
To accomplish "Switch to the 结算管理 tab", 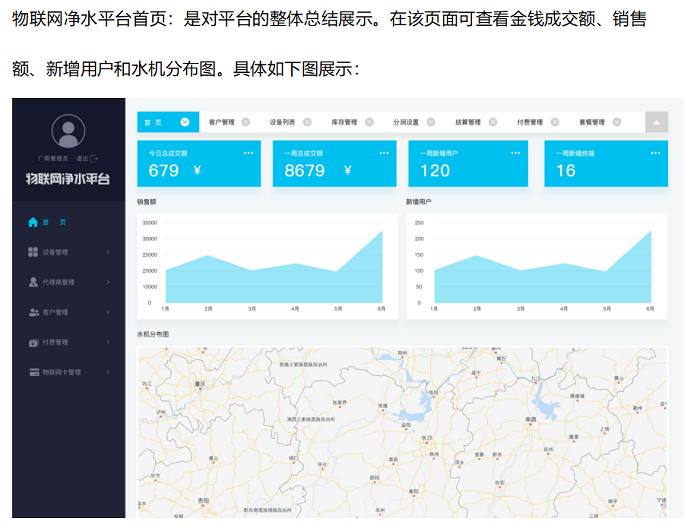I will (468, 122).
